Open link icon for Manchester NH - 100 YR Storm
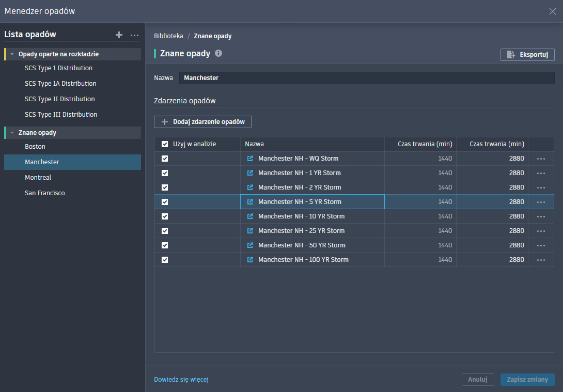Image resolution: width=563 pixels, height=392 pixels. [x=251, y=260]
